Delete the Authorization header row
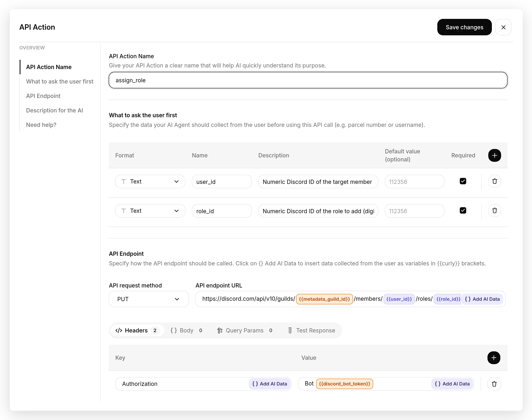Screen dimensions: 532x420 click(494, 384)
